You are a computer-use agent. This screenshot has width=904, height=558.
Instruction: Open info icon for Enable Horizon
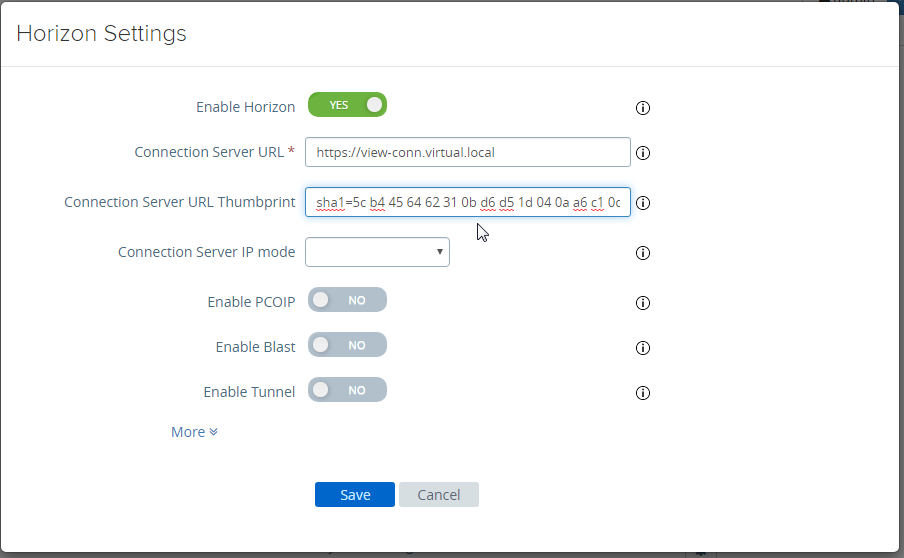[x=642, y=108]
